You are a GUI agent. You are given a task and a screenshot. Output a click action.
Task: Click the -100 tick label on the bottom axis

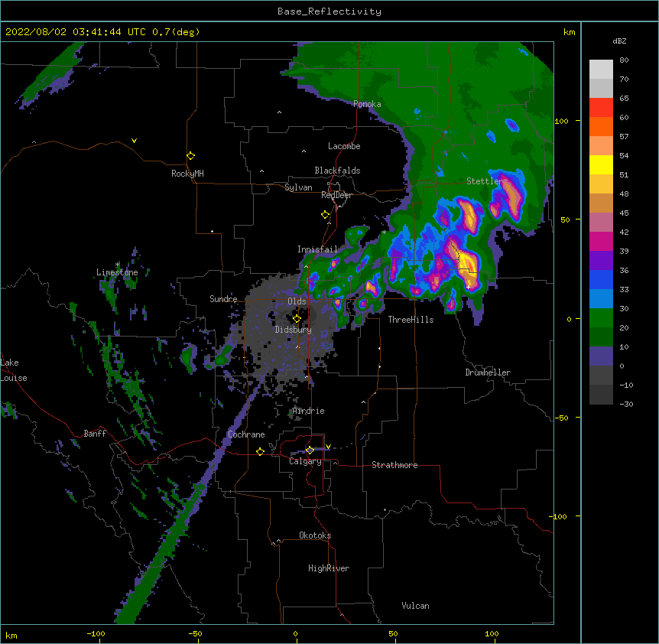pyautogui.click(x=96, y=633)
